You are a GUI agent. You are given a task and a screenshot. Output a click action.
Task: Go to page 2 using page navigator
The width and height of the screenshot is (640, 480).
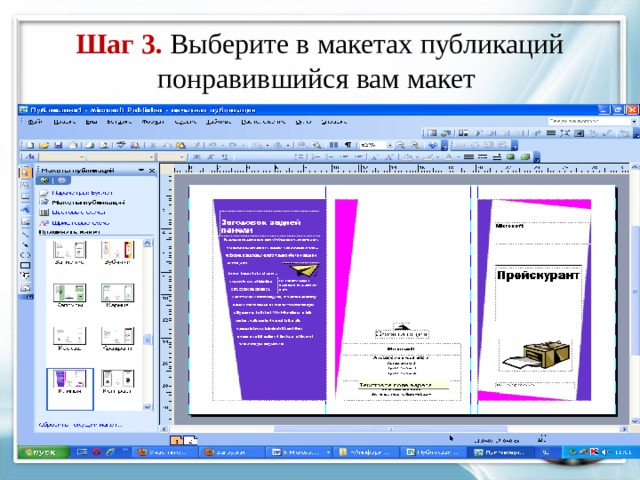coord(191,441)
